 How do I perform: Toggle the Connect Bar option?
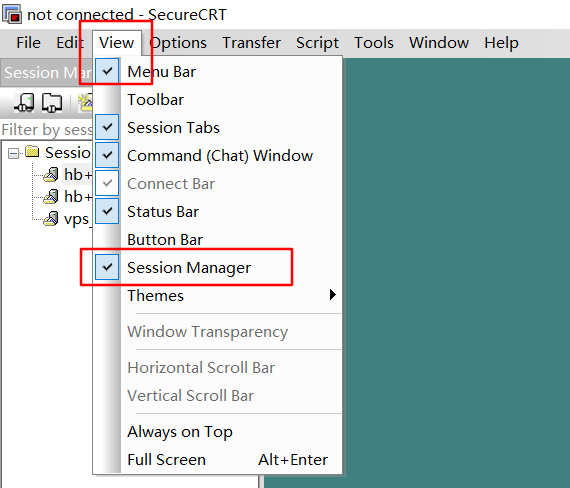[217, 184]
